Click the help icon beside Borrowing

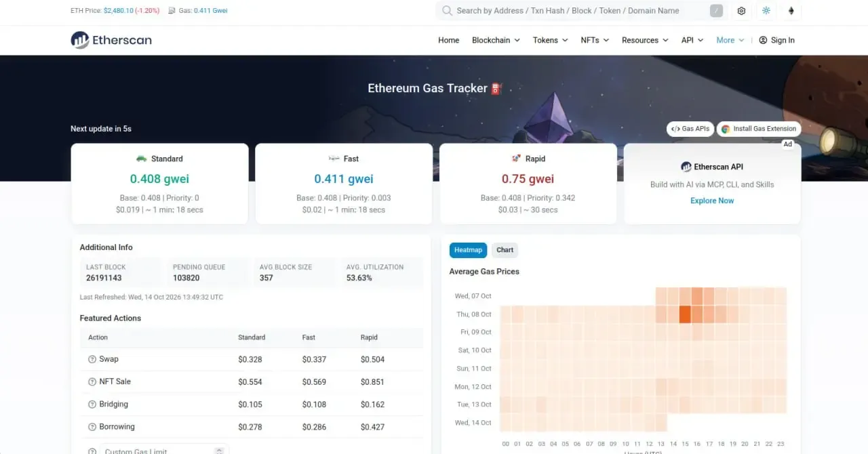[x=92, y=427]
